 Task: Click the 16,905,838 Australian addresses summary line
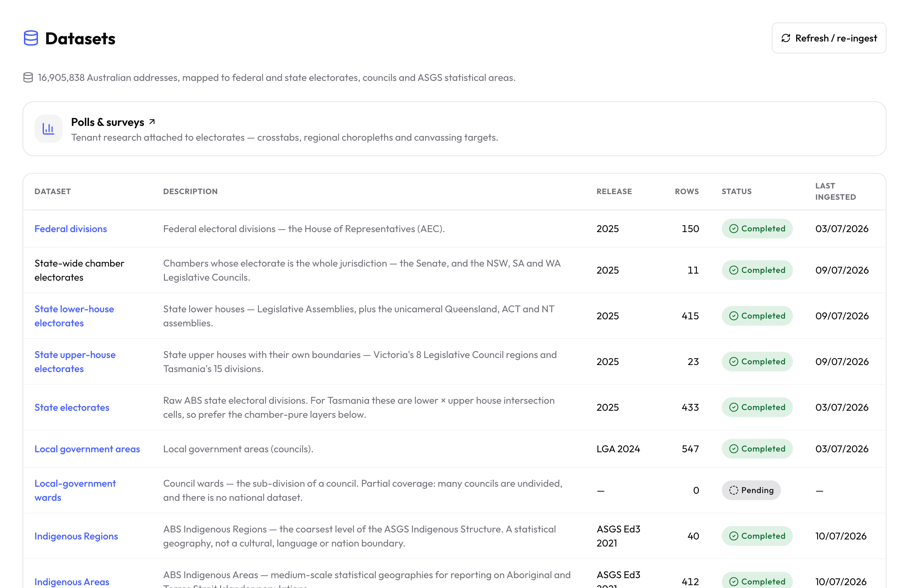276,77
